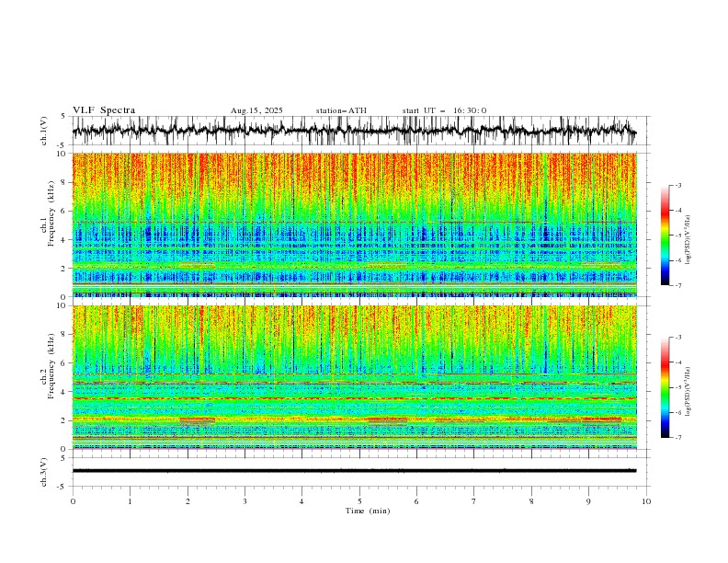Image resolution: width=728 pixels, height=563 pixels.
Task: Click the "-5" tick on ch.3(V) axis
Action: pos(62,487)
